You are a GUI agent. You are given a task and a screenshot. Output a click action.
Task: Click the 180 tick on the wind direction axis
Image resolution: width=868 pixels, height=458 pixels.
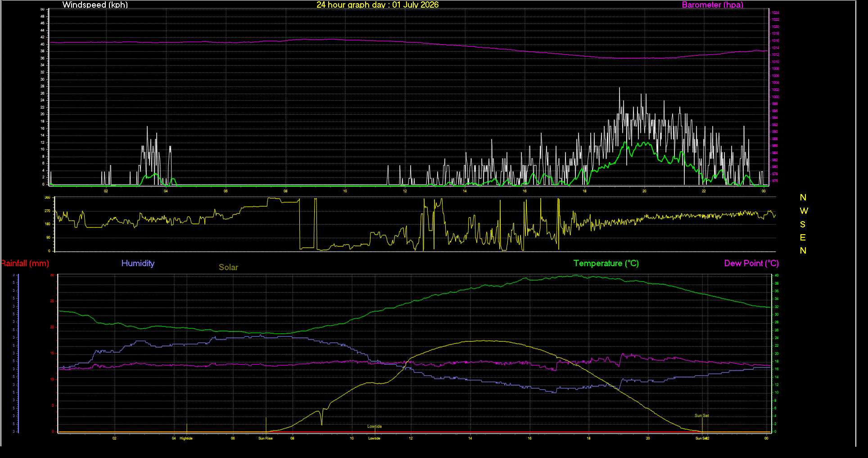(47, 224)
